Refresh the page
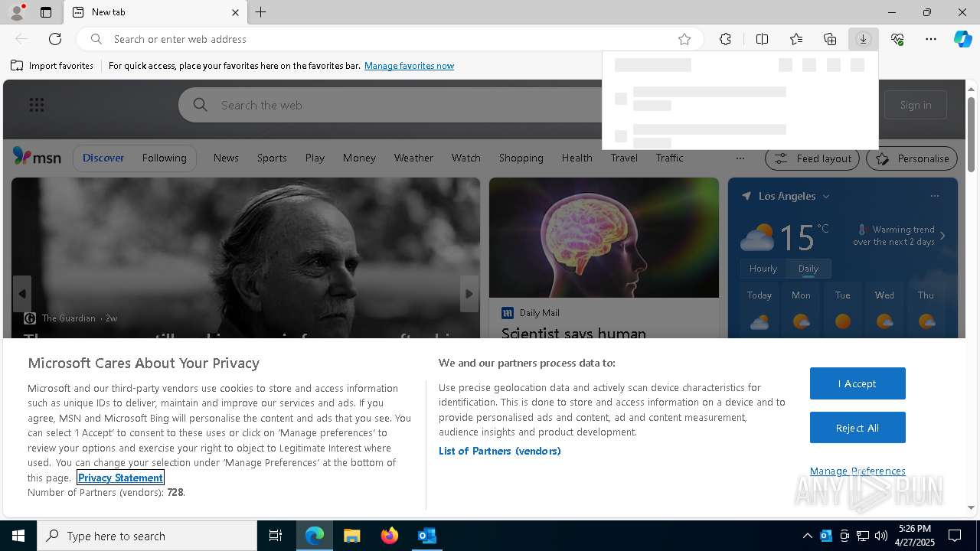The width and height of the screenshot is (980, 551). tap(55, 39)
